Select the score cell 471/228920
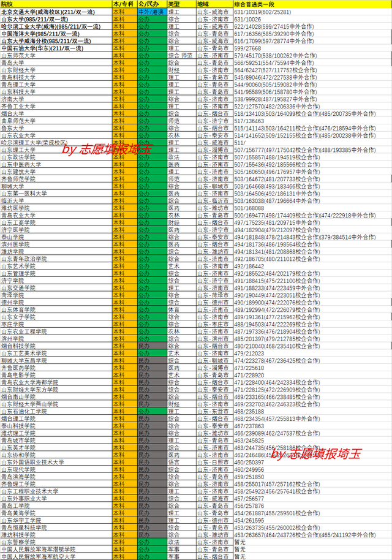The height and width of the screenshot is (560, 392). click(x=313, y=375)
